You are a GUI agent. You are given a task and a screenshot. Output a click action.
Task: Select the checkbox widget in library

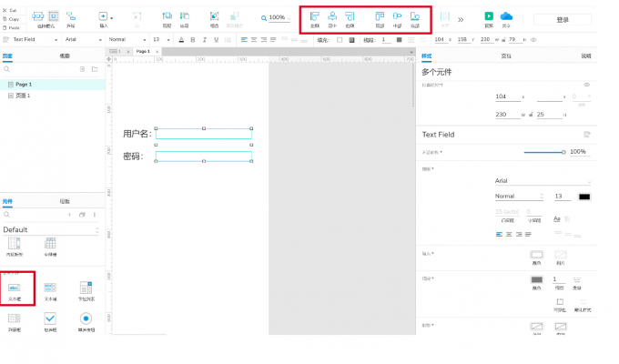coord(50,322)
